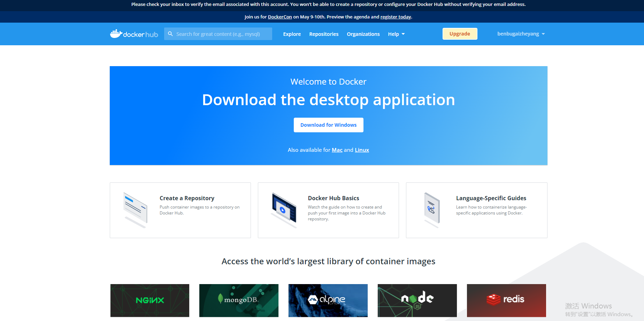Follow the Linux download link
Viewport: 644px width, 321px height.
[362, 150]
